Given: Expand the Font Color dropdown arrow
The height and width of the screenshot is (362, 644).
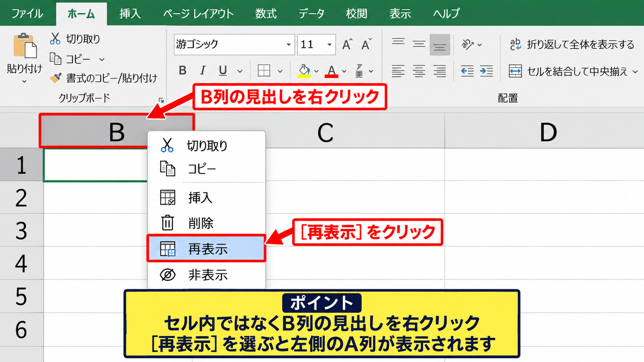Looking at the screenshot, I should point(344,71).
